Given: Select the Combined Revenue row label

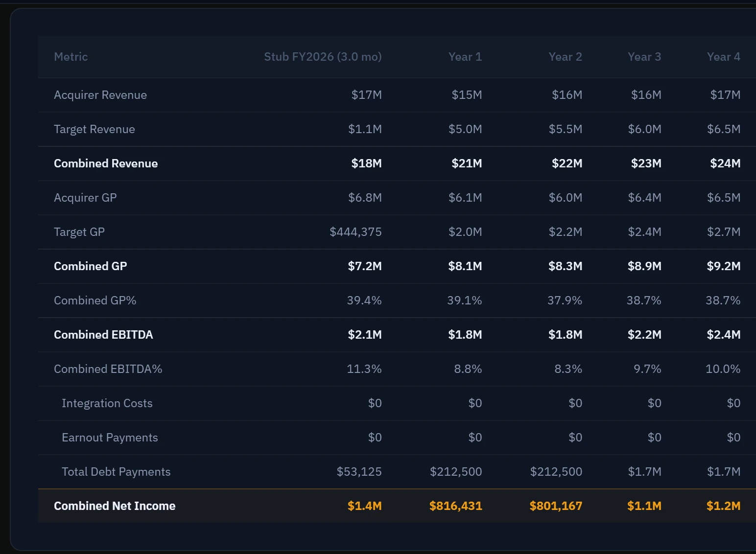Looking at the screenshot, I should (x=106, y=163).
